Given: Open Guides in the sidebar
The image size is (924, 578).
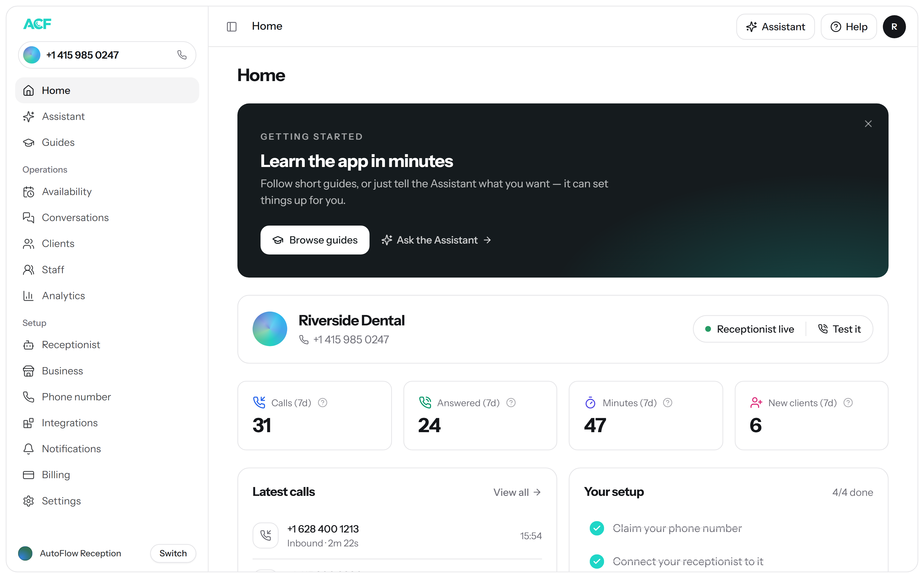Looking at the screenshot, I should click(x=107, y=142).
